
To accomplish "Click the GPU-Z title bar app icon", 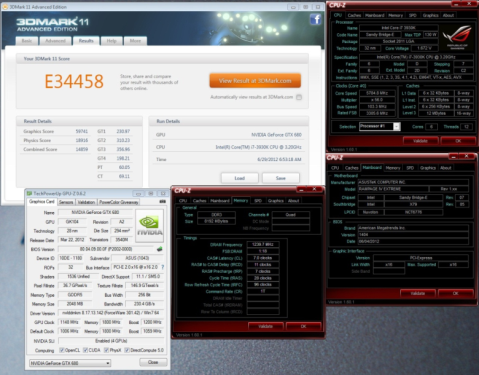I will coord(29,194).
